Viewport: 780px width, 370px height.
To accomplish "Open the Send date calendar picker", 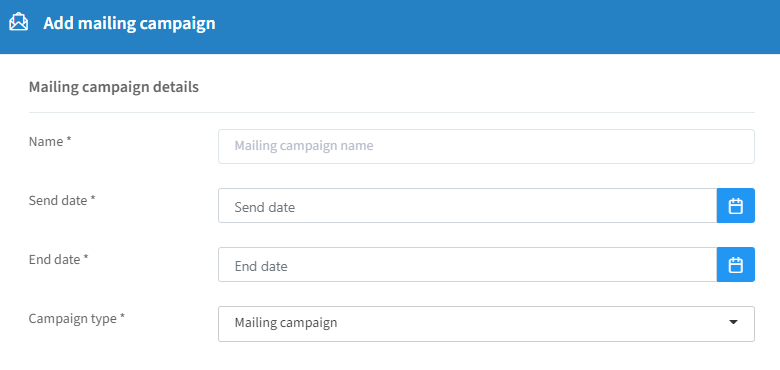I will 736,205.
